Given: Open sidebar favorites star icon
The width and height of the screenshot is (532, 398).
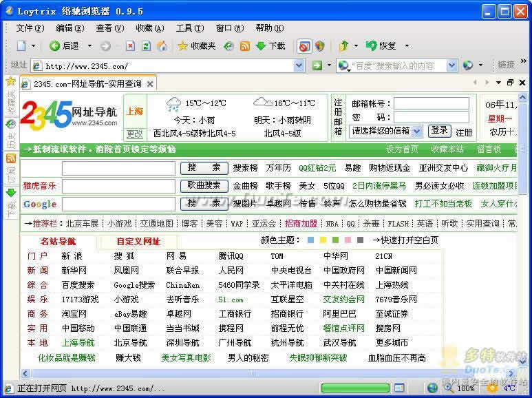Looking at the screenshot, I should [x=11, y=81].
